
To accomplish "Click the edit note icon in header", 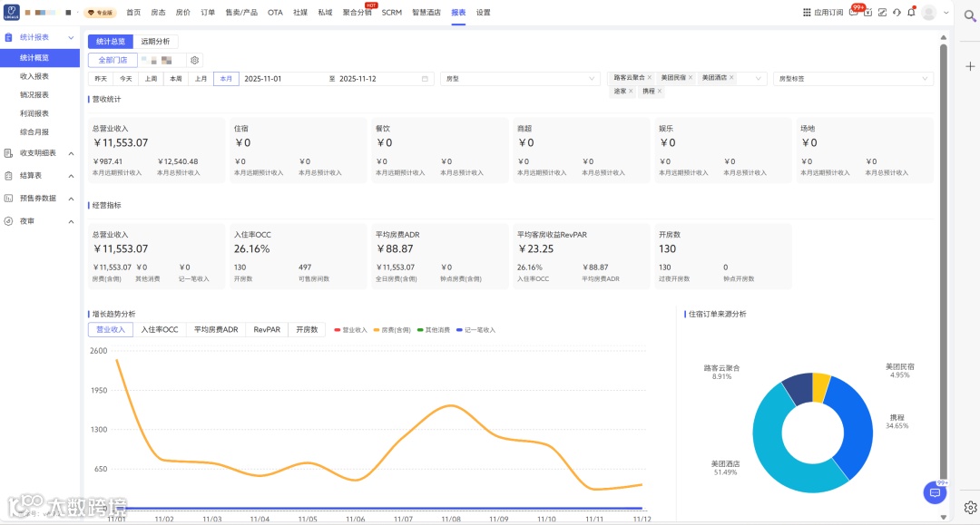I will (883, 13).
